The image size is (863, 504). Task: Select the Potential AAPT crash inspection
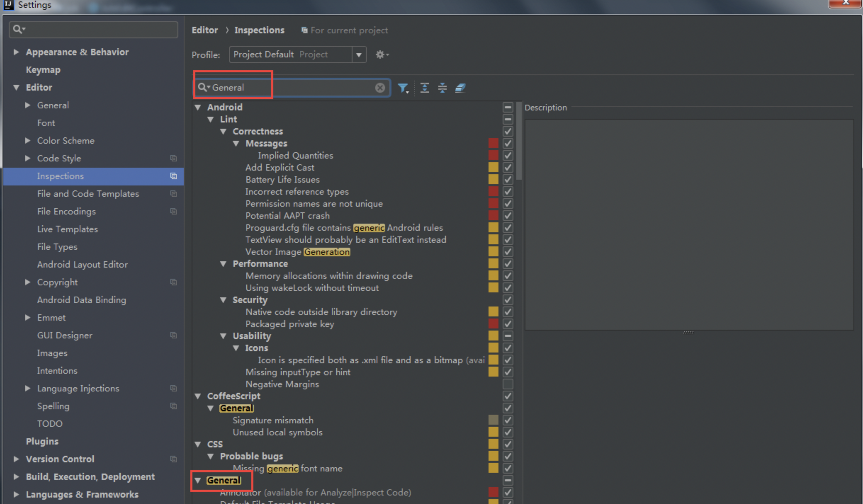click(x=287, y=216)
